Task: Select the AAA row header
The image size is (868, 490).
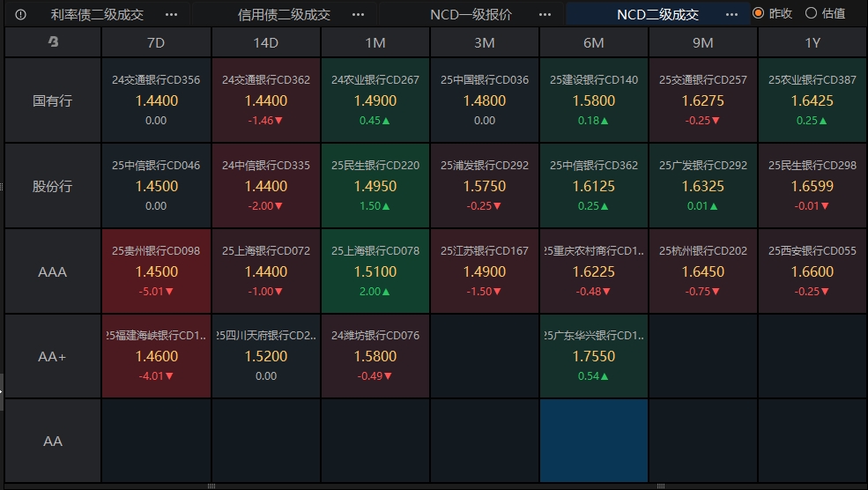Action: click(x=53, y=271)
